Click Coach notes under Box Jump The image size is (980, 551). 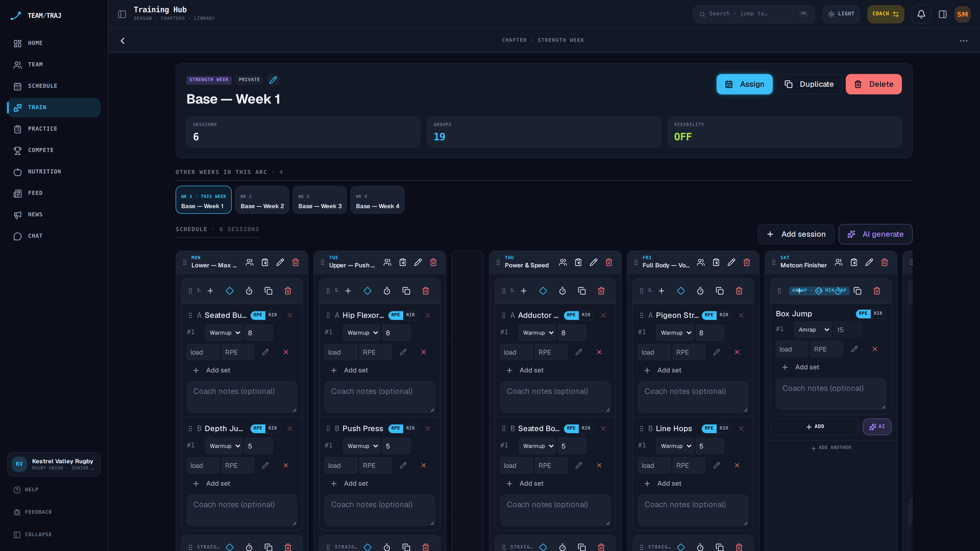point(831,394)
